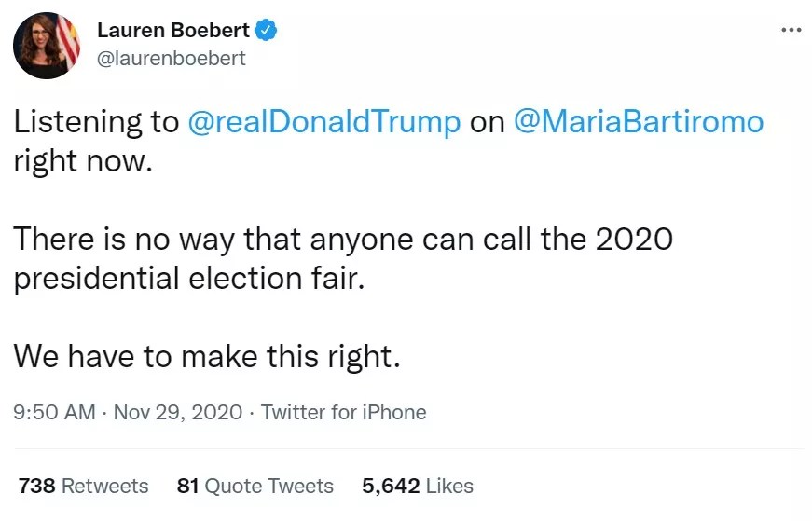The image size is (812, 521).
Task: Click the "right now." text
Action: click(81, 161)
